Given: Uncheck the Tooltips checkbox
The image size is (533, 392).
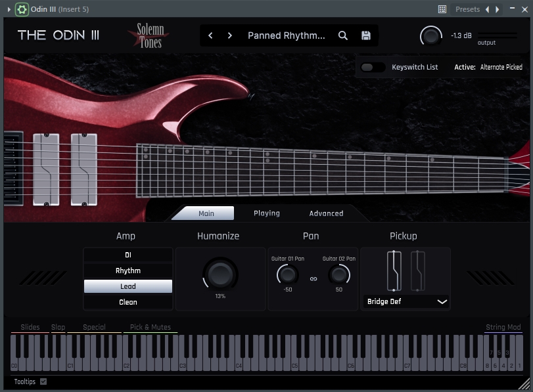Looking at the screenshot, I should point(43,381).
